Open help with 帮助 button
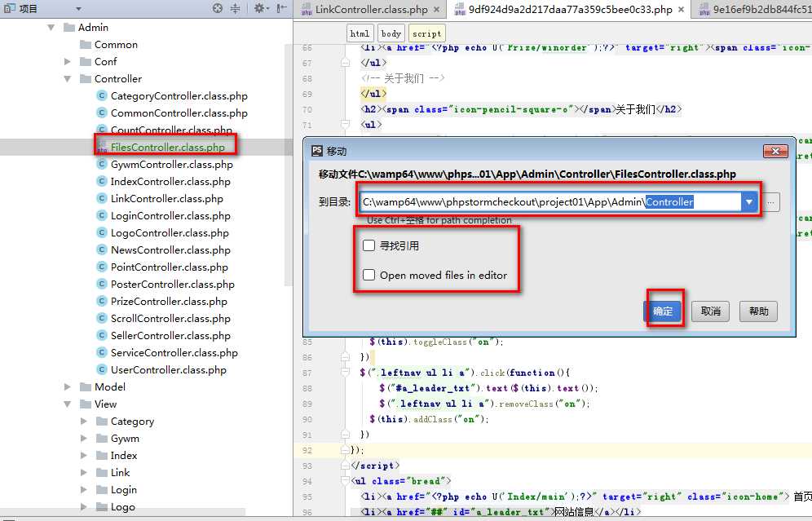Screen dimensions: 812x521 759,311
